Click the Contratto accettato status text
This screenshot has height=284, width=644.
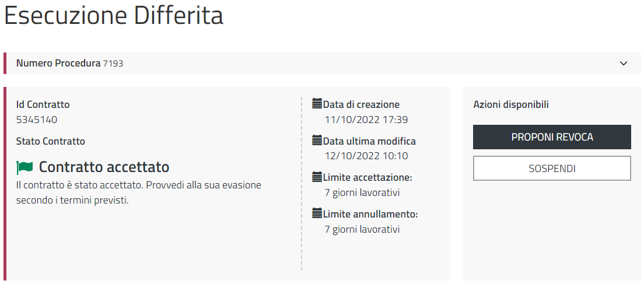click(x=104, y=167)
